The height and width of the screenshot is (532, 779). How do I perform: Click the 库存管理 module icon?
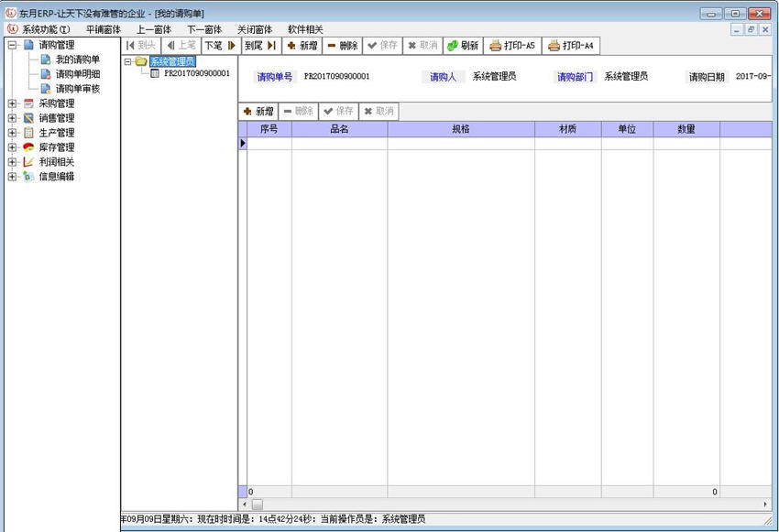coord(28,147)
